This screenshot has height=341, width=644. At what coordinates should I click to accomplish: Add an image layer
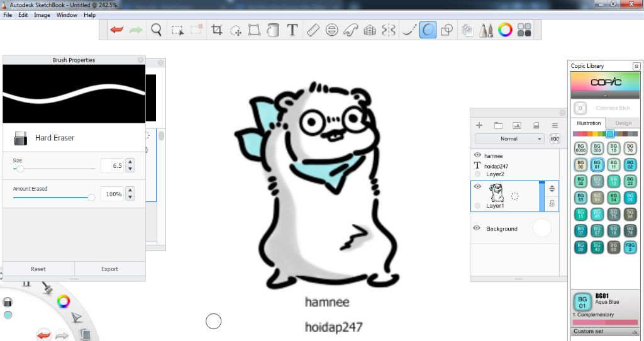coord(517,125)
